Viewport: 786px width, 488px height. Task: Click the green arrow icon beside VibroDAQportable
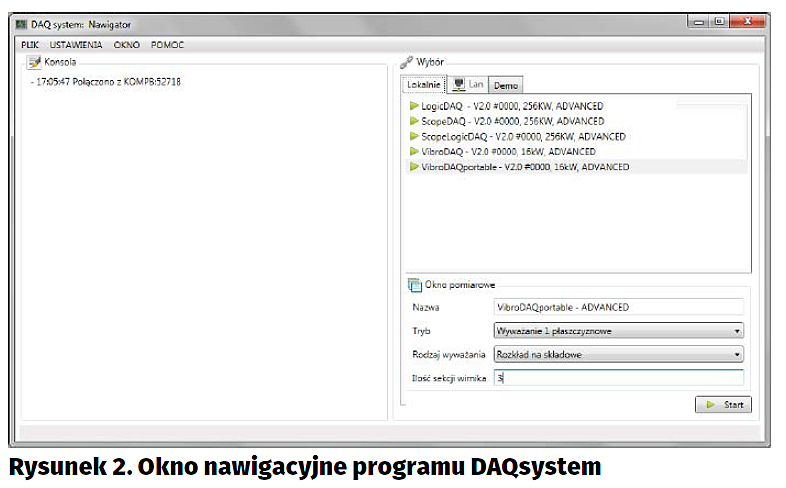pyautogui.click(x=413, y=167)
